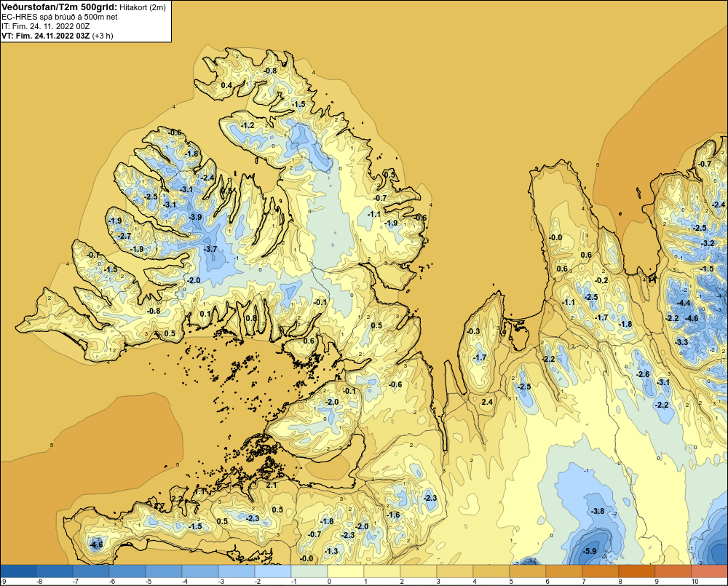The width and height of the screenshot is (728, 586).
Task: Click the -3.7 temperature label
Action: 210,249
